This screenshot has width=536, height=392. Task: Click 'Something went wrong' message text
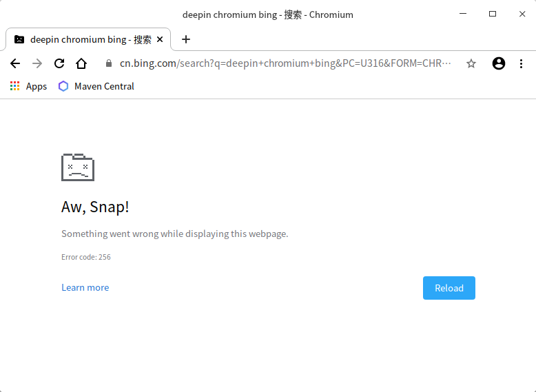point(175,234)
